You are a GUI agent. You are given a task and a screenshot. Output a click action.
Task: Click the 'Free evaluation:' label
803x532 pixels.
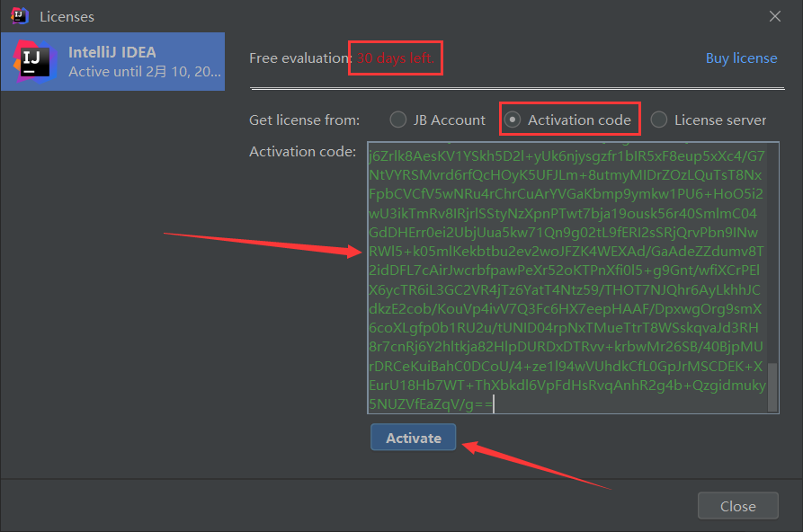[300, 58]
